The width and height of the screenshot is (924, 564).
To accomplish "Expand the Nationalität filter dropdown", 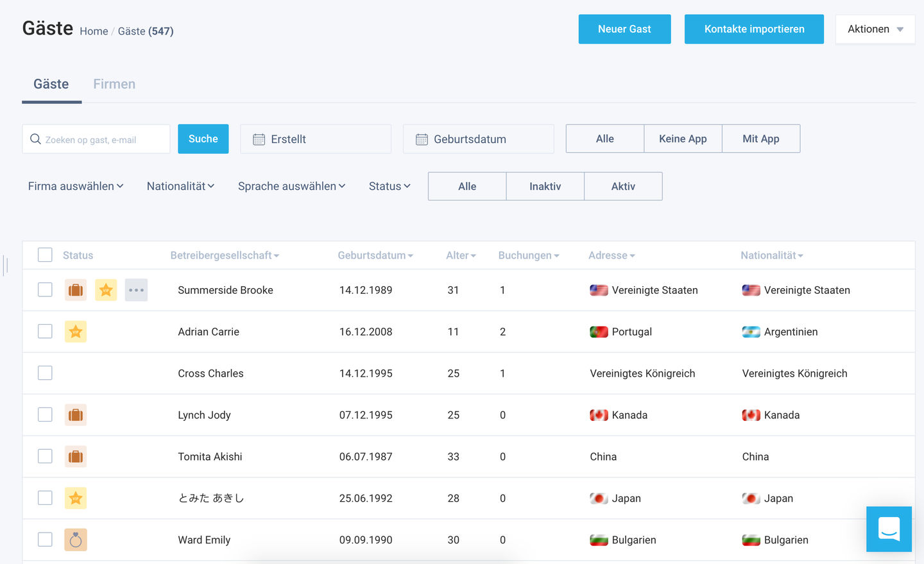I will (180, 186).
